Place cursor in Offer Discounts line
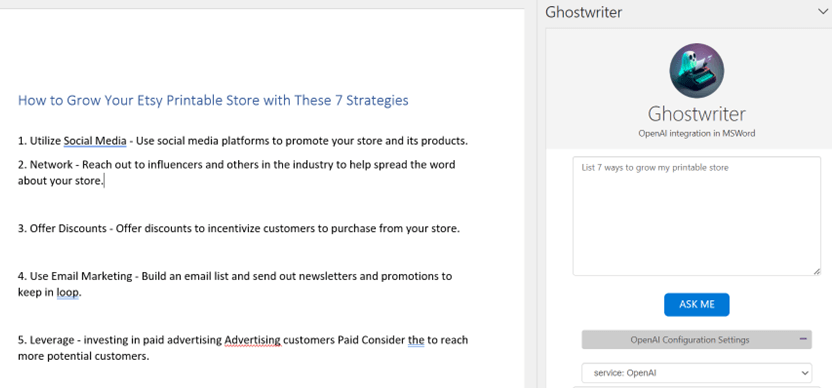The image size is (832, 388). coord(239,229)
